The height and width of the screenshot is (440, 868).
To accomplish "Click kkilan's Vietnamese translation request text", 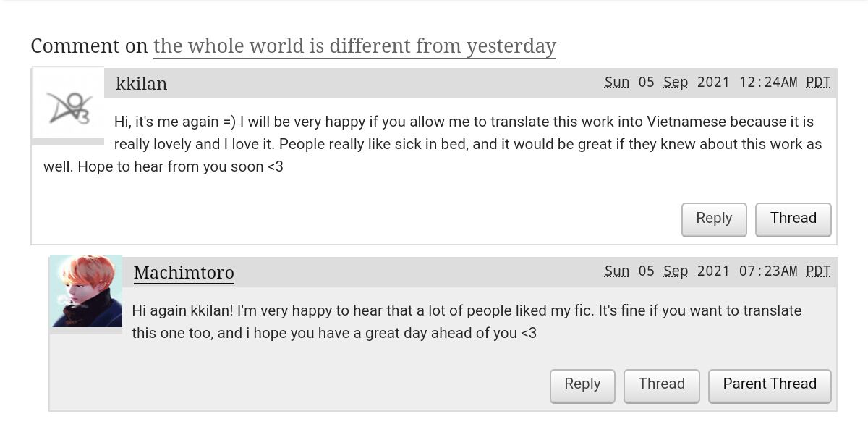I will pos(463,144).
